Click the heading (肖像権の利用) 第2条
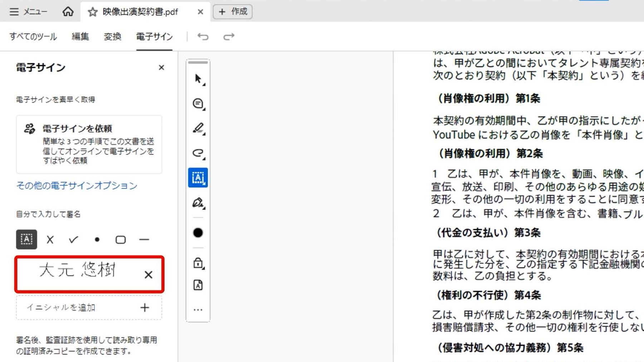644x362 pixels. pyautogui.click(x=489, y=154)
